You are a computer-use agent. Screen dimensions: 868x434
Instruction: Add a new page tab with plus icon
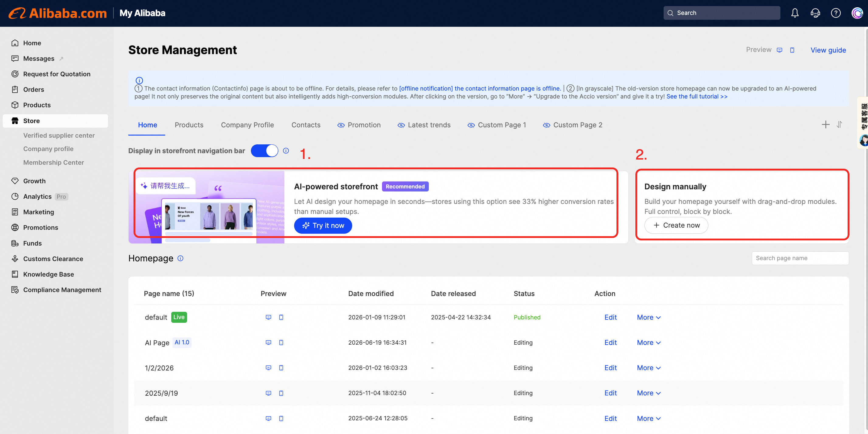click(x=825, y=125)
